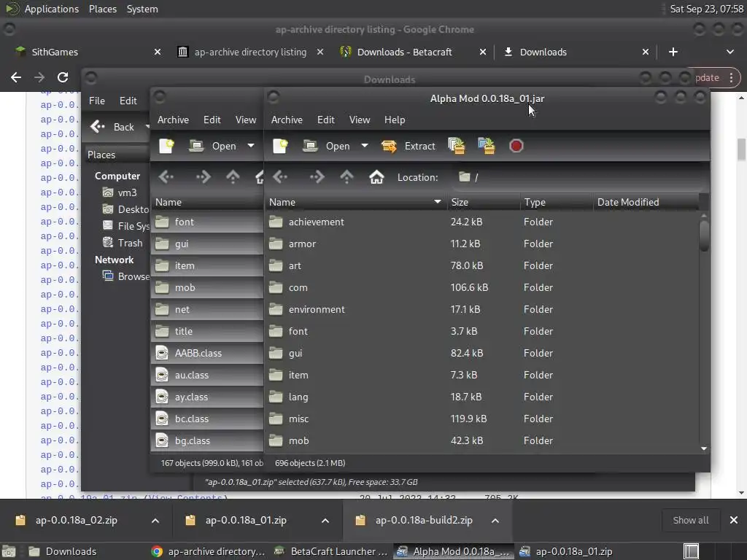Switch to Downloads - Betacraft tab

(x=404, y=52)
